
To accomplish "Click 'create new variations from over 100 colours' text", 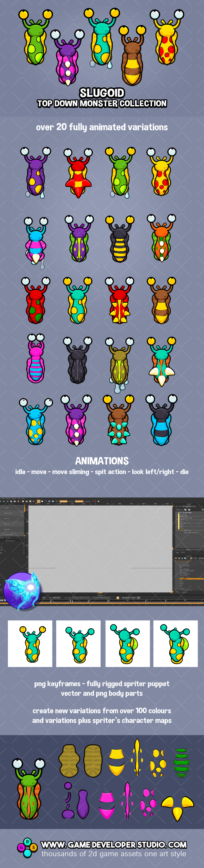I will pos(102,711).
